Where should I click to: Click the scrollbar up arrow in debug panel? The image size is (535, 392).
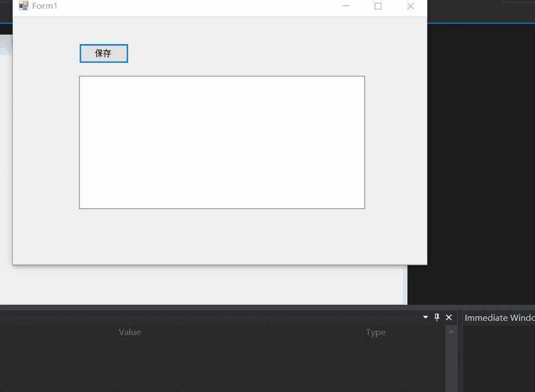point(451,331)
